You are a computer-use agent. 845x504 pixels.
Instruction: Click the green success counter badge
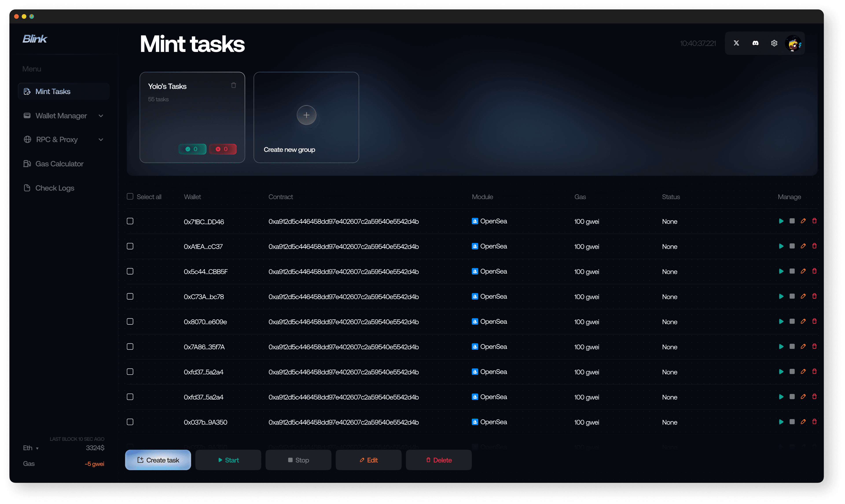pos(192,149)
